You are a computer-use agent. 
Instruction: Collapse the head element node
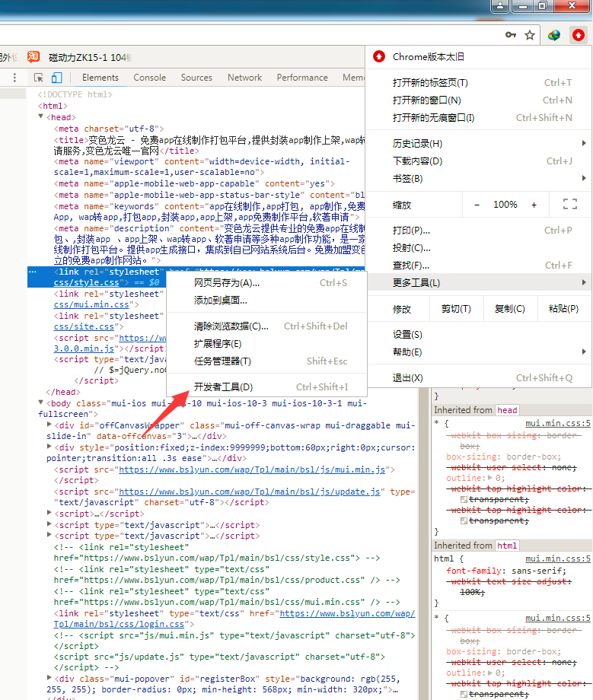pos(40,116)
